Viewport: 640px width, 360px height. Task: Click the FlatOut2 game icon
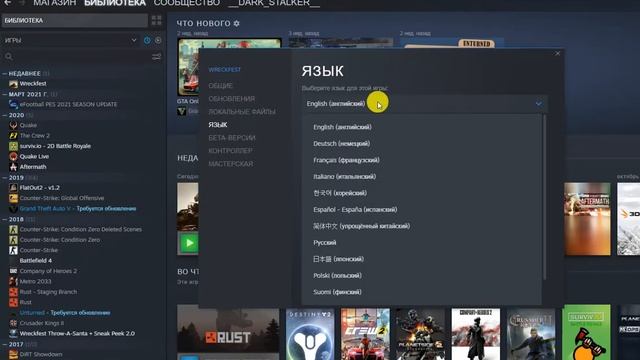[13, 188]
